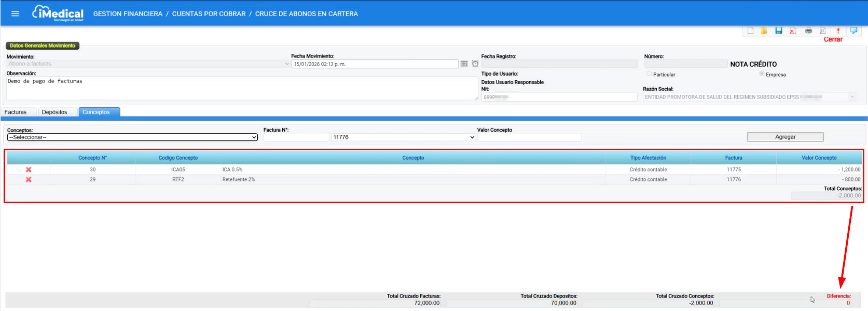Open the Factura 11776 dropdown

tap(404, 137)
